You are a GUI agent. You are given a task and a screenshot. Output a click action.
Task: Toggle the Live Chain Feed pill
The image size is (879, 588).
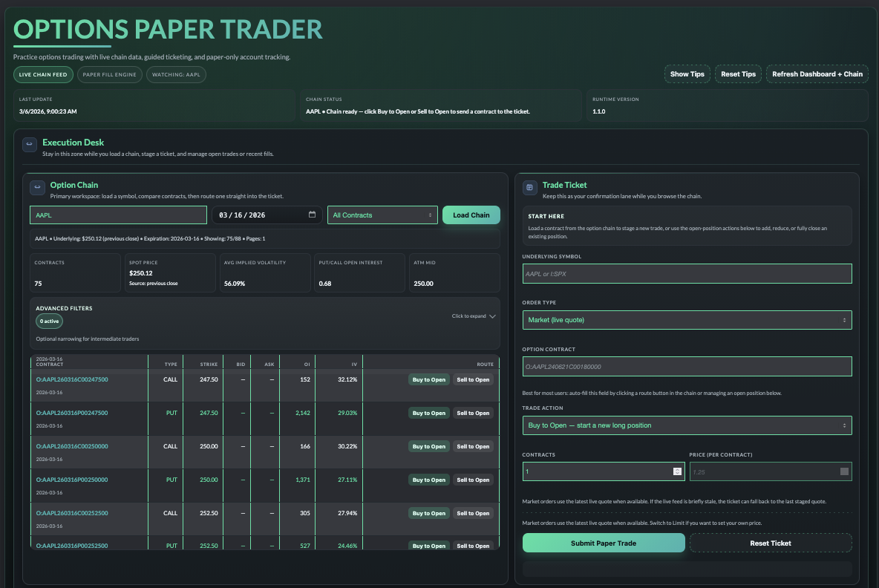43,74
